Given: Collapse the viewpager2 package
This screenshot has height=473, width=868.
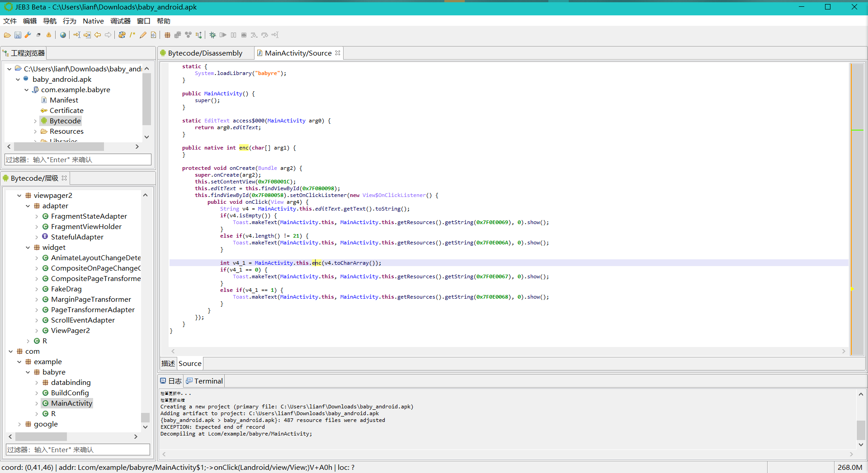Looking at the screenshot, I should click(x=19, y=196).
